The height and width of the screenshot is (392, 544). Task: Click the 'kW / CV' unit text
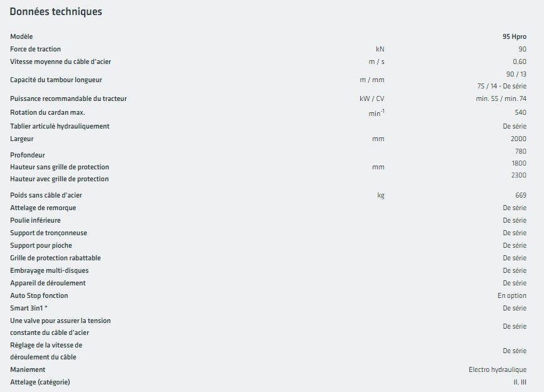click(x=372, y=98)
